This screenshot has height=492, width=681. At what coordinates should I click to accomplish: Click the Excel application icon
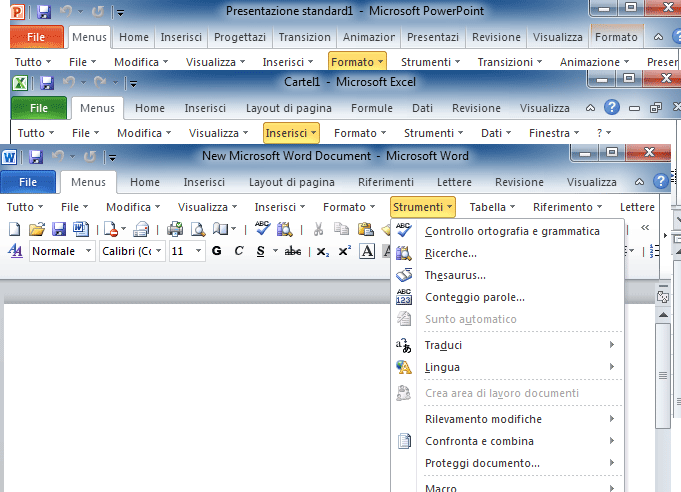pos(20,83)
